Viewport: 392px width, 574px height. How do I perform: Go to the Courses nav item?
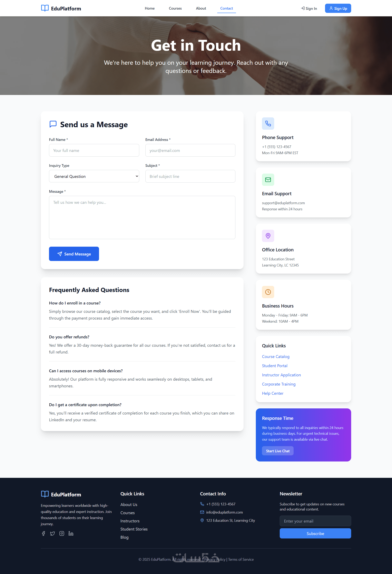(175, 8)
